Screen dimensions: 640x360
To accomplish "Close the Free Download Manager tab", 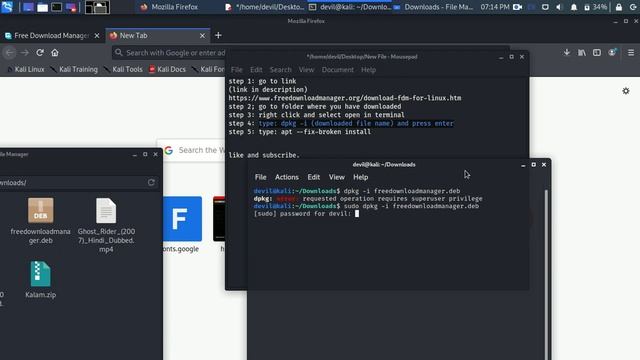I will pyautogui.click(x=97, y=36).
